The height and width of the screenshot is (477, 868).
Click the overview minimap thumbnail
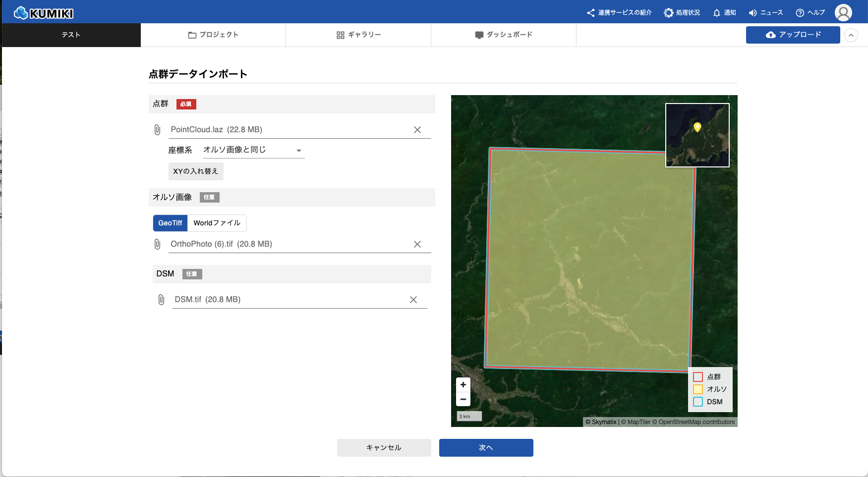(697, 135)
